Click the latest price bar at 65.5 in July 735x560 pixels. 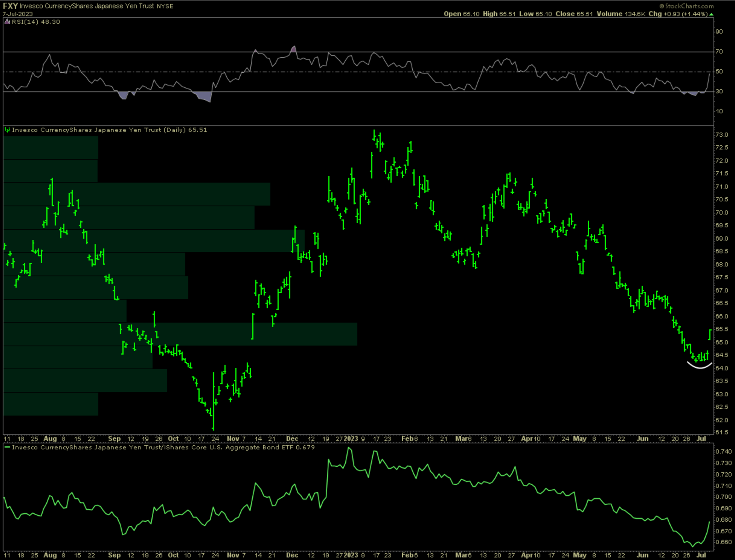click(x=710, y=334)
